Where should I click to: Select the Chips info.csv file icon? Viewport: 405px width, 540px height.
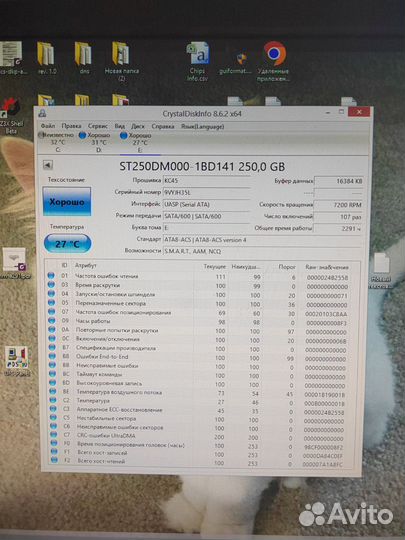point(197,61)
